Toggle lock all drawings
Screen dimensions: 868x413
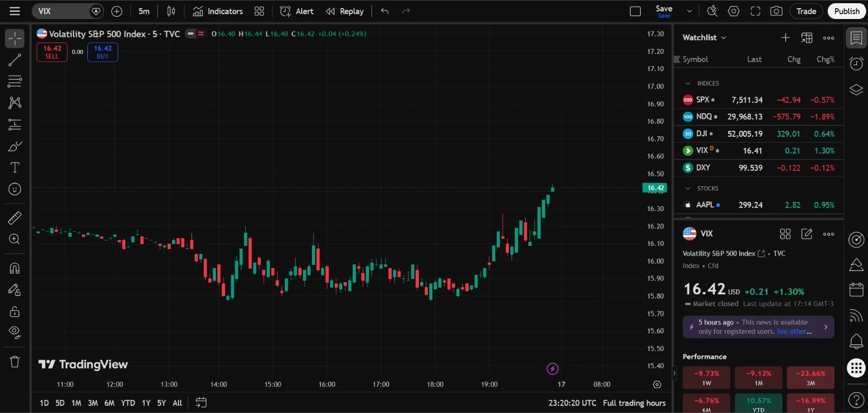pos(15,312)
